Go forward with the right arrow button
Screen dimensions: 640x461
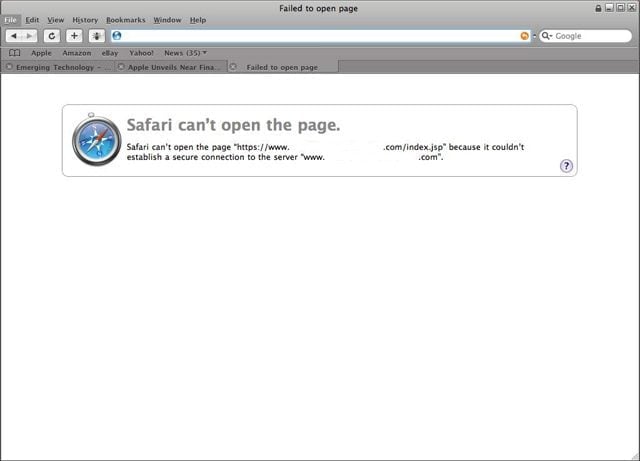tap(29, 36)
